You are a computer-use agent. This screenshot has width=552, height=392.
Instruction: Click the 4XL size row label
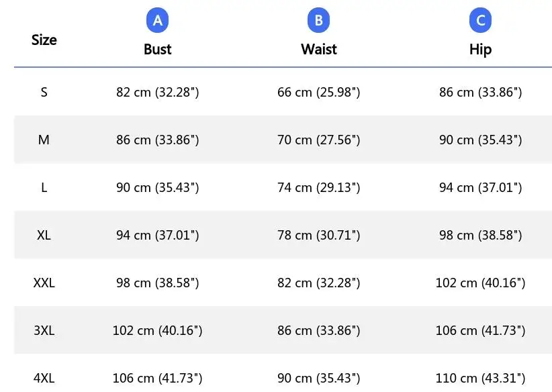[x=44, y=379]
